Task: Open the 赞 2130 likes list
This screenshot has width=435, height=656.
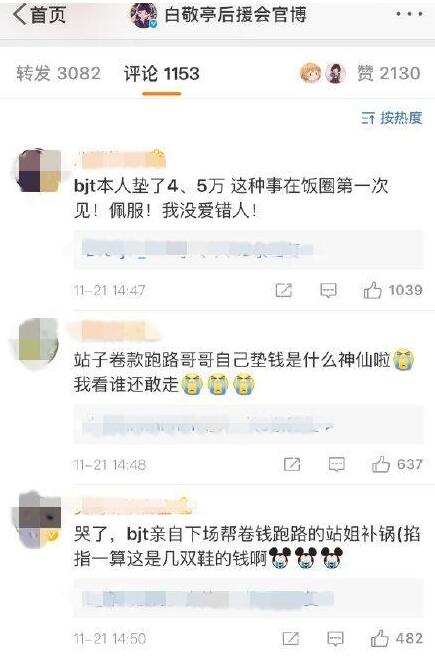Action: [389, 74]
